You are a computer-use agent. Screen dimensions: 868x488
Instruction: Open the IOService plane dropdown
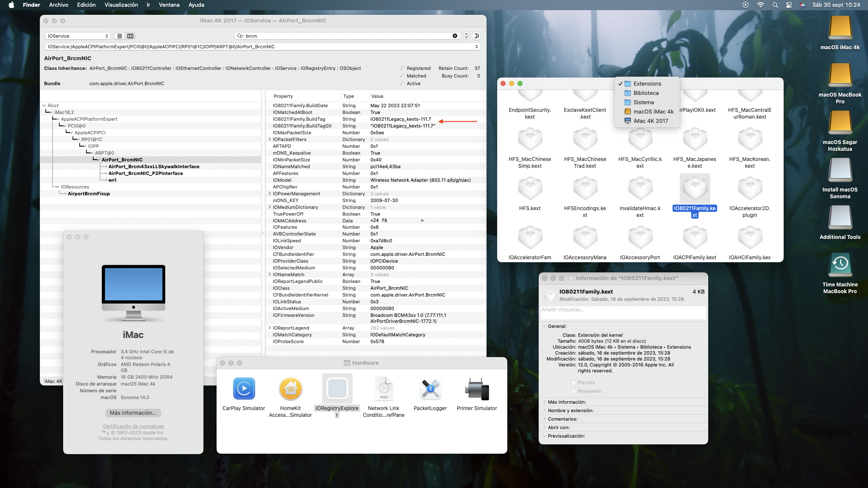click(78, 36)
